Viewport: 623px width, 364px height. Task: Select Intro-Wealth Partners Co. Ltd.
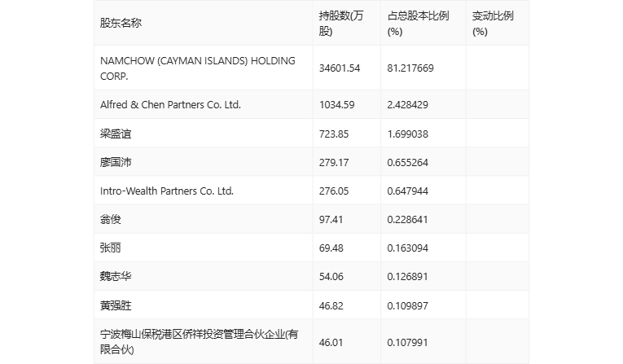[166, 191]
